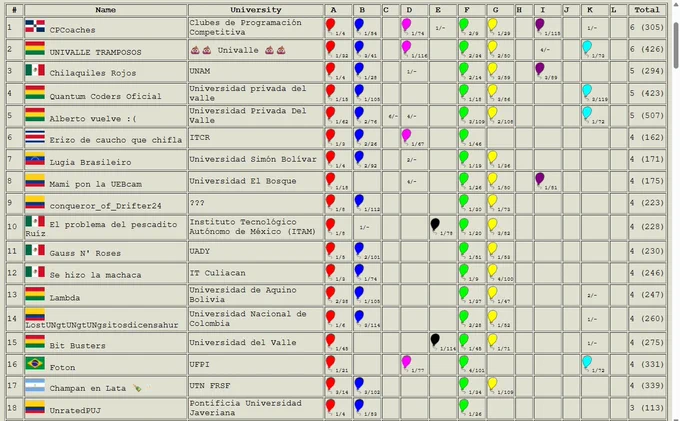Click the problem K column header

(595, 10)
